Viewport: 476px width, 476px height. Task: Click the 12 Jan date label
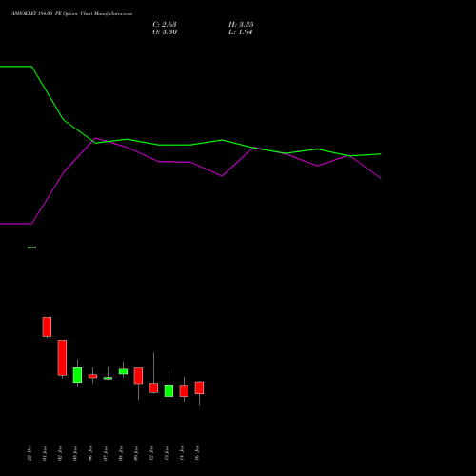pos(151,453)
